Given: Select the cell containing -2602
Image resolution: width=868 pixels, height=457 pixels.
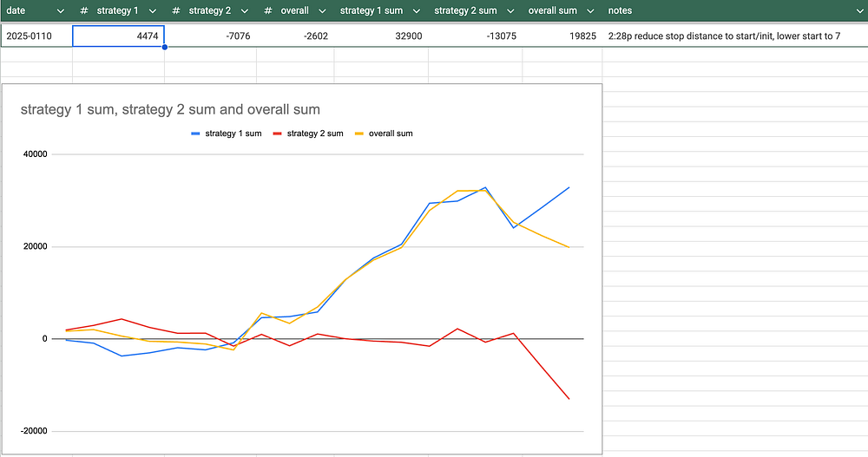Looking at the screenshot, I should (x=295, y=36).
